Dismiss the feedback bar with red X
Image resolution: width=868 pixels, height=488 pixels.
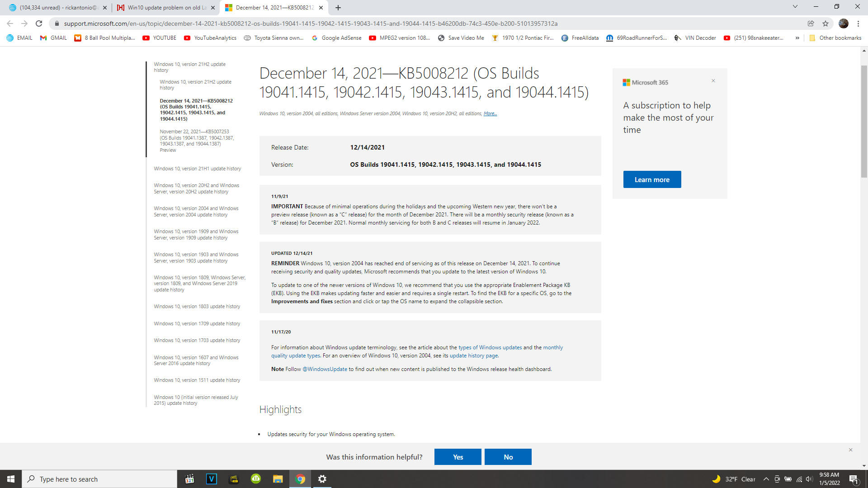point(850,450)
